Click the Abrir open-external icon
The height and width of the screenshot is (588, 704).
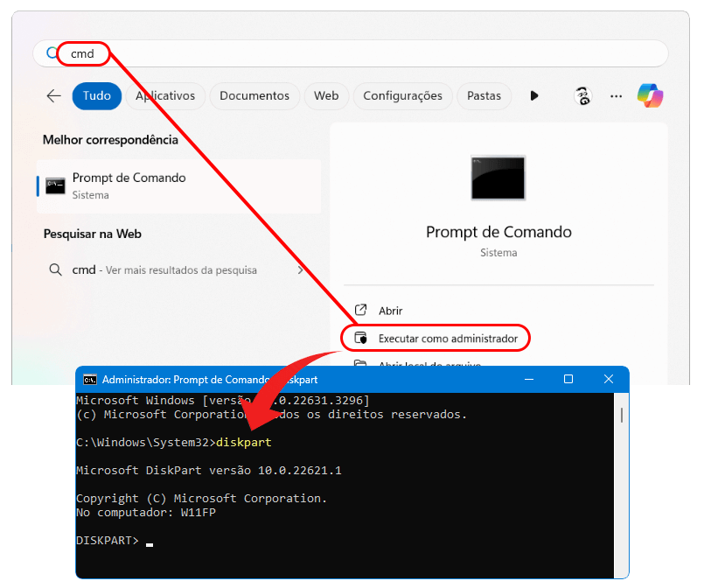[x=360, y=310]
